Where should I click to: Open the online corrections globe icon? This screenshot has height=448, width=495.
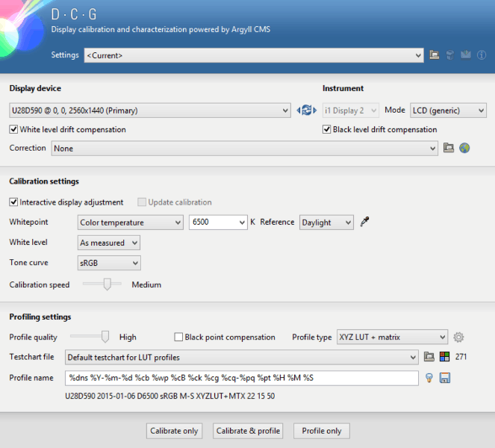coord(464,148)
